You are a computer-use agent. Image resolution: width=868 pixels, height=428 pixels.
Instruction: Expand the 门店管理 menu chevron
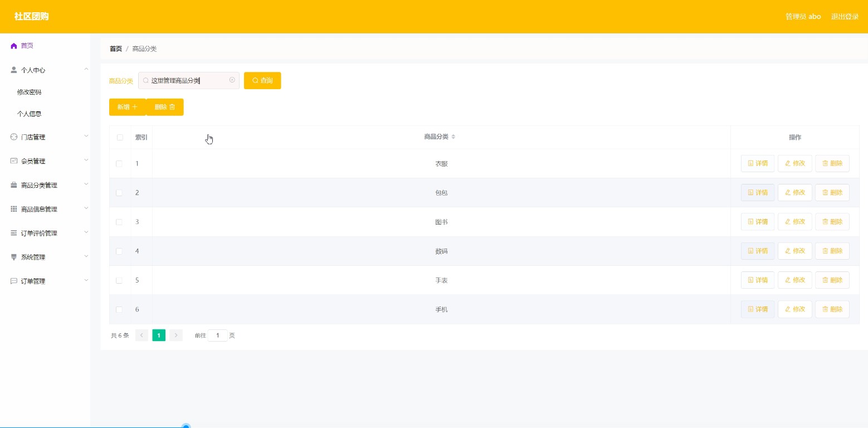(86, 136)
